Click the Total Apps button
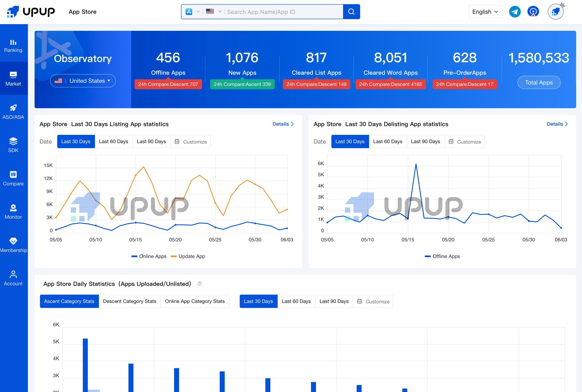The height and width of the screenshot is (392, 582). tap(539, 82)
